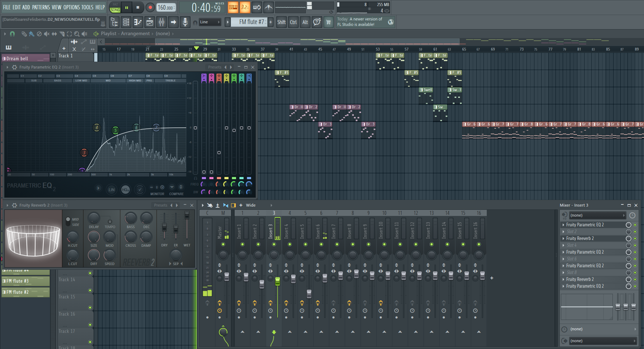Open the FILE menu
This screenshot has height=349, width=644.
pos(7,7)
